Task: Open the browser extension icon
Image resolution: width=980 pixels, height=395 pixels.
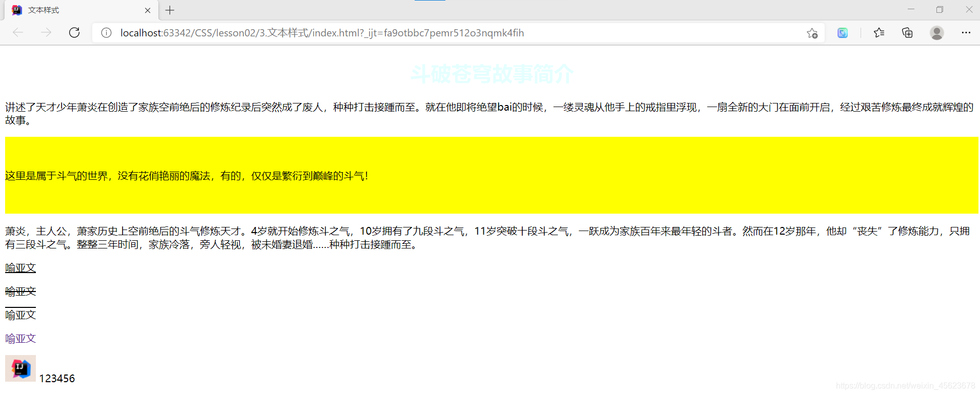Action: pyautogui.click(x=843, y=33)
